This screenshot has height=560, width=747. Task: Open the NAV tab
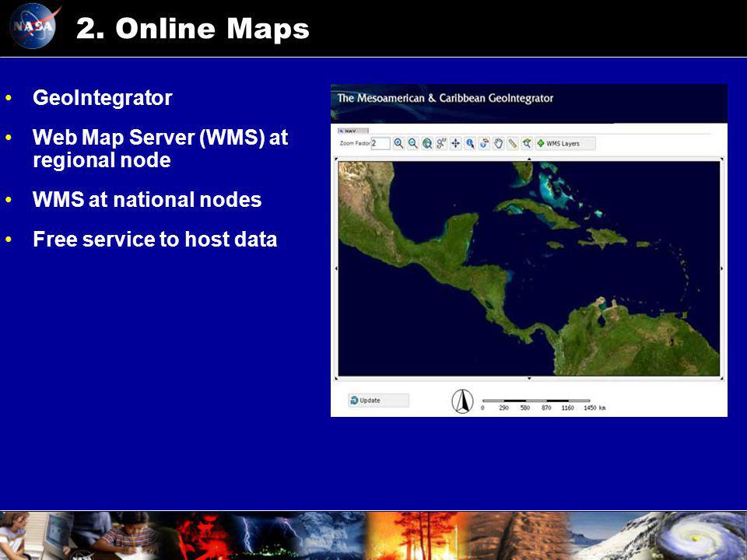(353, 131)
